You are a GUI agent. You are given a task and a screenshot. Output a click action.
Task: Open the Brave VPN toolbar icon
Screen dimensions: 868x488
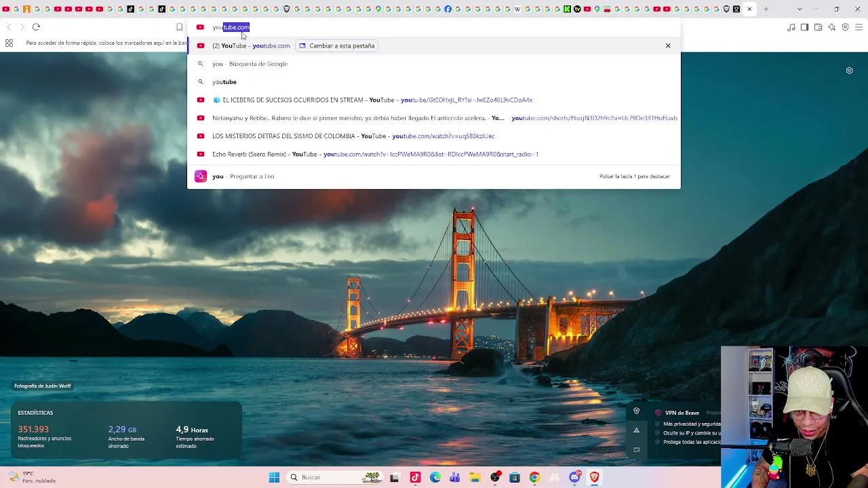point(845,27)
